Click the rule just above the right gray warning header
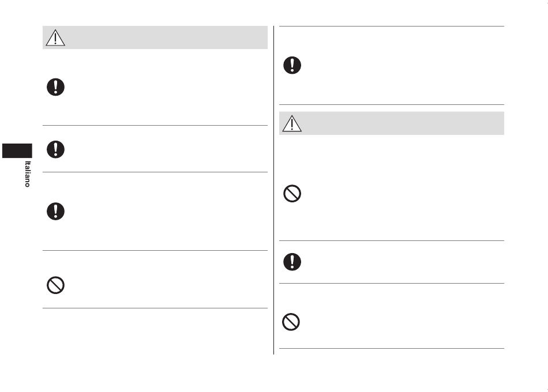 pos(392,104)
